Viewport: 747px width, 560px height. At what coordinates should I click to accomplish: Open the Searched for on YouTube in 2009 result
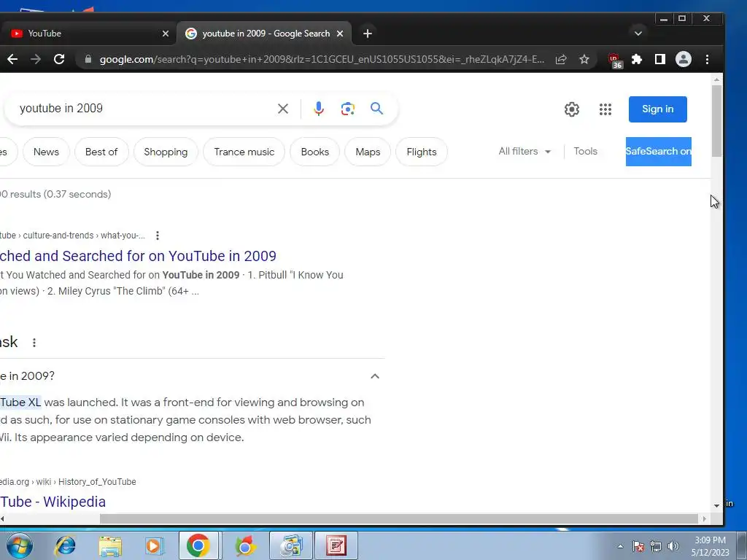click(x=138, y=256)
